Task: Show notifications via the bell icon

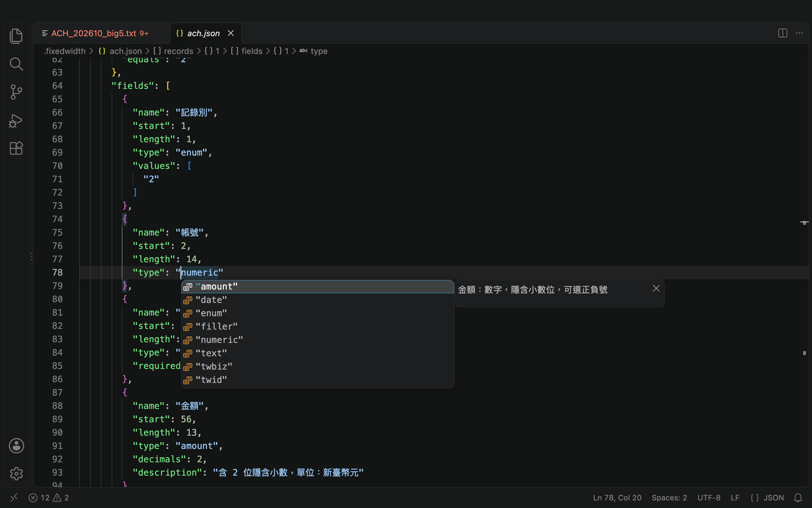Action: coord(798,498)
